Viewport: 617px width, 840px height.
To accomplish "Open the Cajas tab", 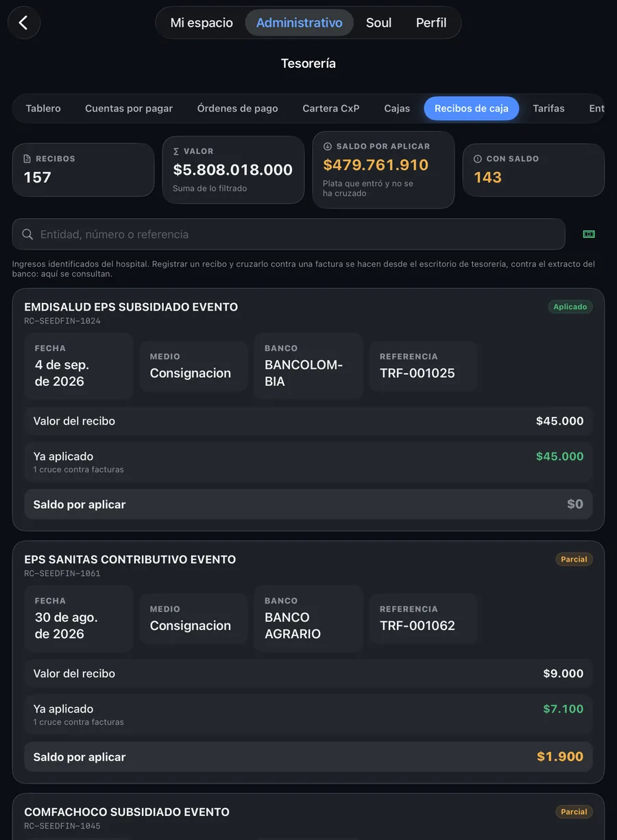I will [397, 108].
